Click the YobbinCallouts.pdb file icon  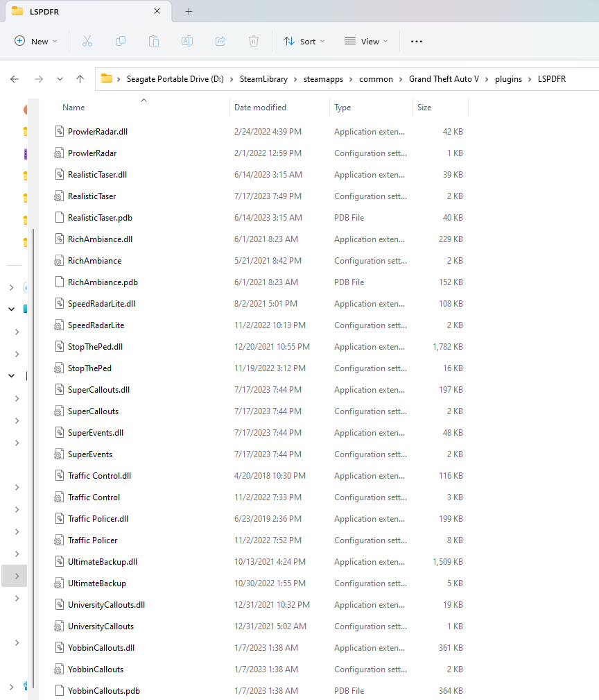60,690
